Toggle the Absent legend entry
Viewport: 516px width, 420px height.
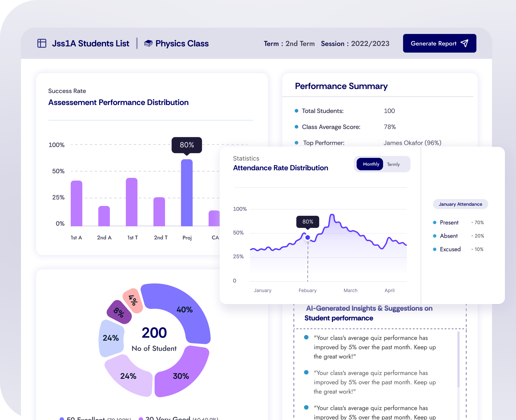click(449, 236)
